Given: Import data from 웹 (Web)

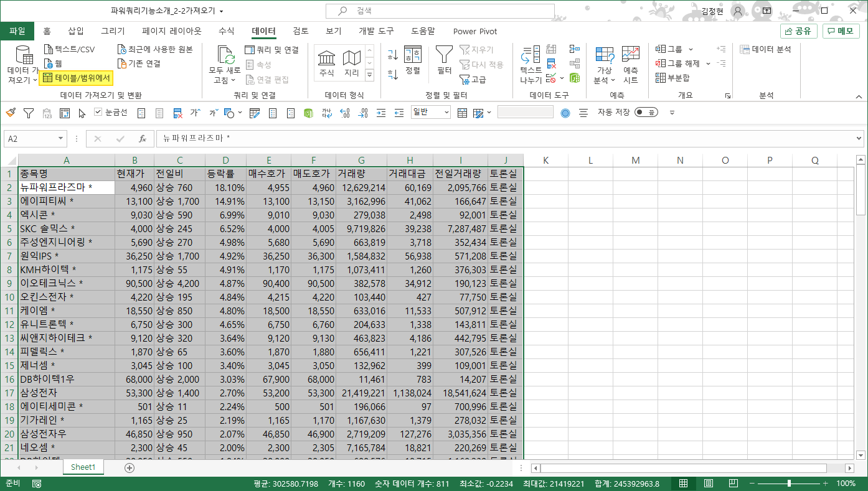Looking at the screenshot, I should tap(53, 63).
